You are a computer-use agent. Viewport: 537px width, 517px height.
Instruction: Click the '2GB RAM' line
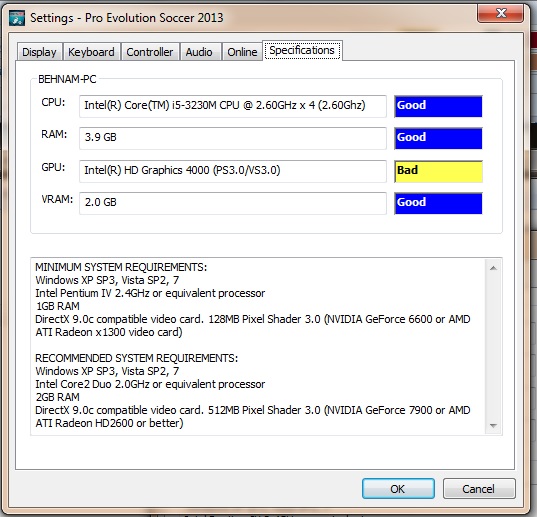coord(58,397)
